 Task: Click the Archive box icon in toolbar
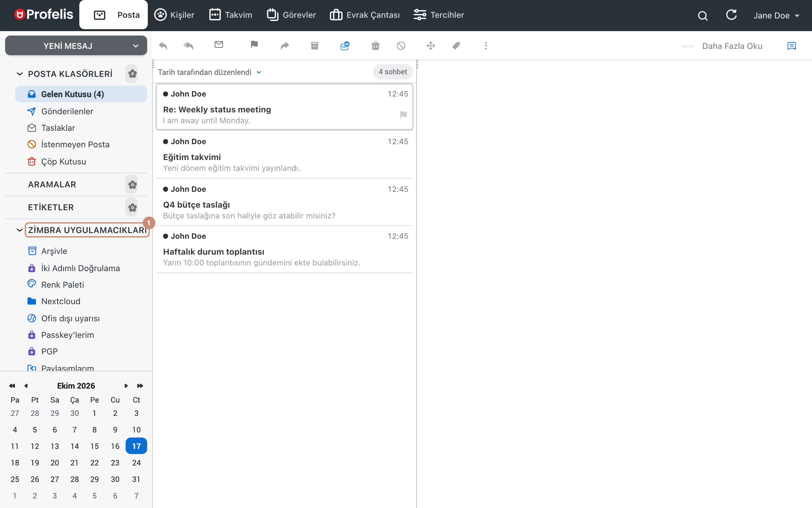(314, 46)
